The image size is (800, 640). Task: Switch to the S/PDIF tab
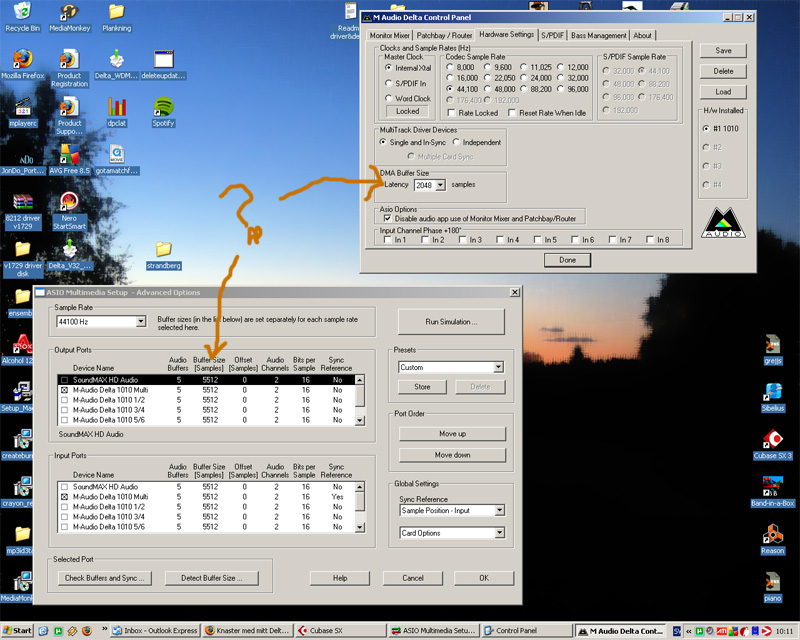point(553,35)
